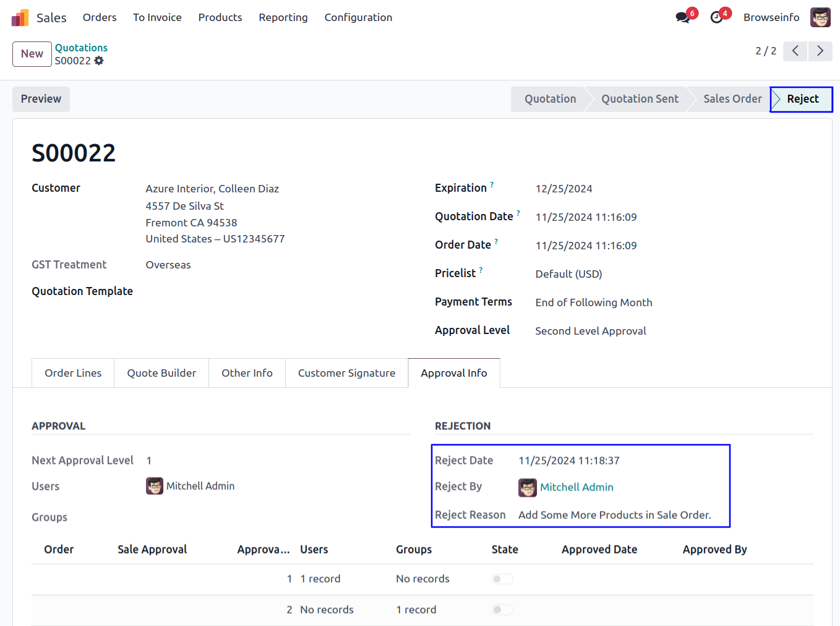Select the Reject status stage
The width and height of the screenshot is (840, 626).
[x=802, y=99]
